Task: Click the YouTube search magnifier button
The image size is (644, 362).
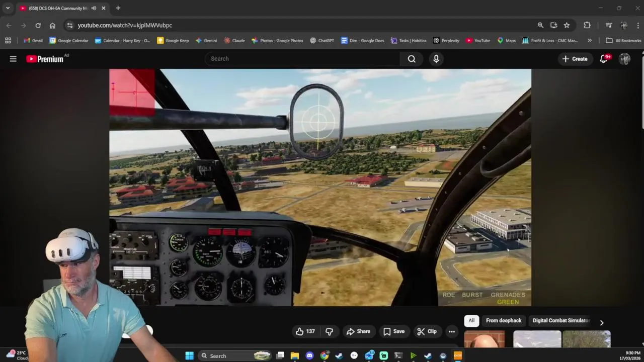Action: (x=412, y=59)
